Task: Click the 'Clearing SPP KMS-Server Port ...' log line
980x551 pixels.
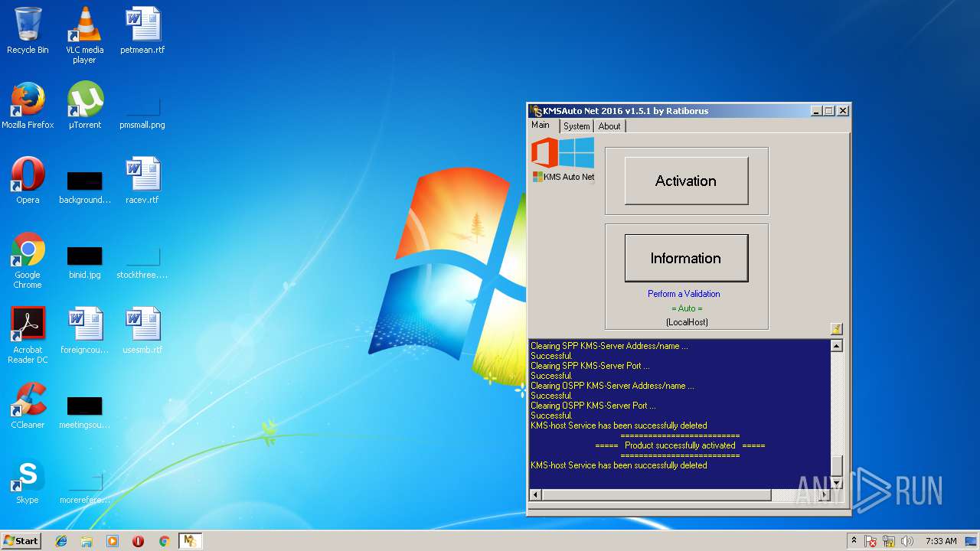Action: point(590,366)
